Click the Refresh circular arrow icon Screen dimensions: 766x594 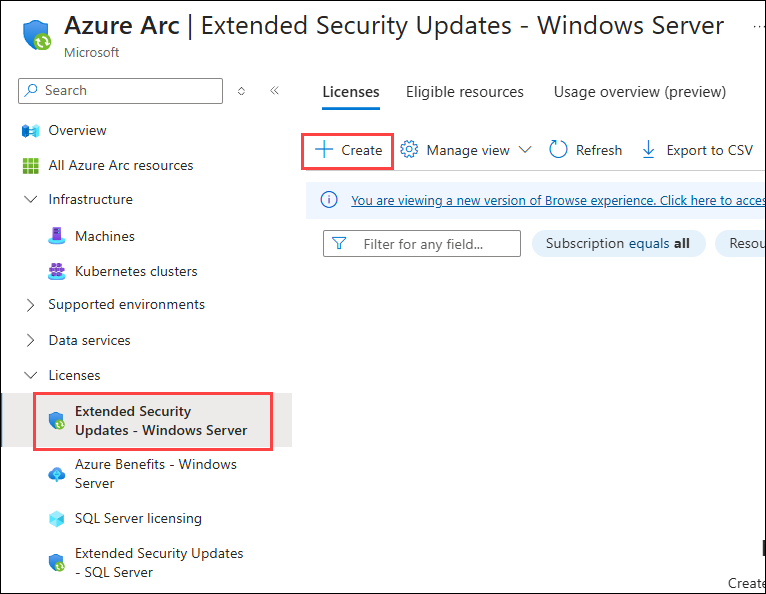(x=558, y=149)
